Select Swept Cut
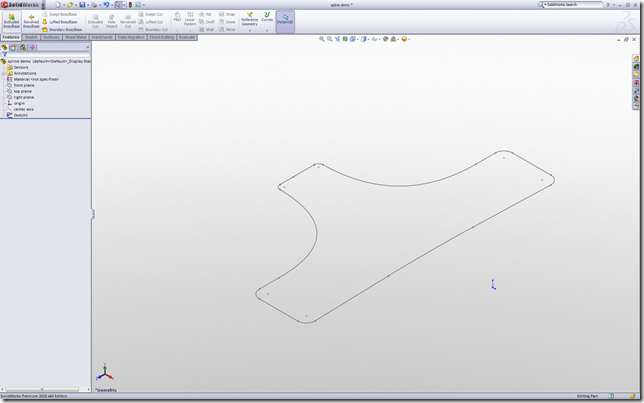The image size is (644, 403). [150, 14]
